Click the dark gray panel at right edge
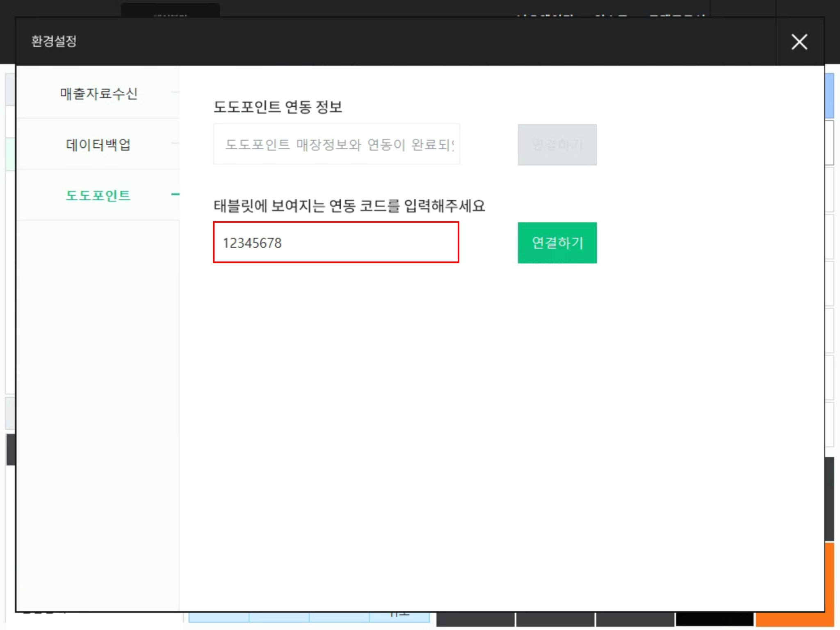This screenshot has height=630, width=840. click(829, 499)
